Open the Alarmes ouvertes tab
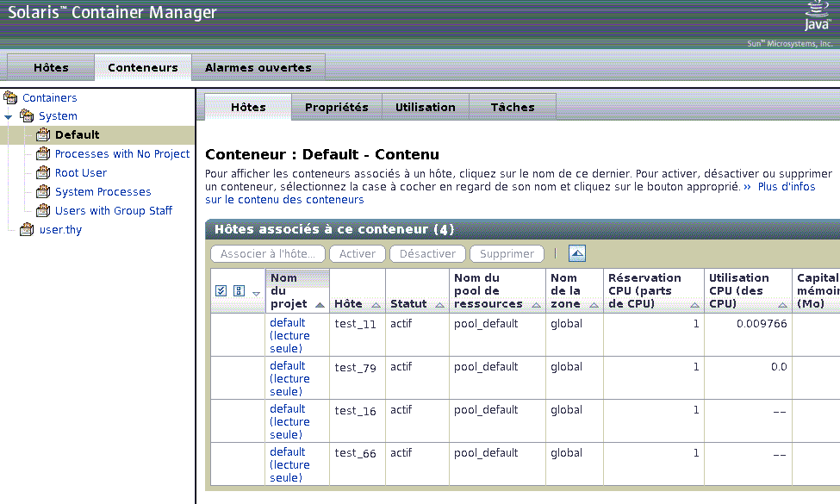 pyautogui.click(x=258, y=67)
